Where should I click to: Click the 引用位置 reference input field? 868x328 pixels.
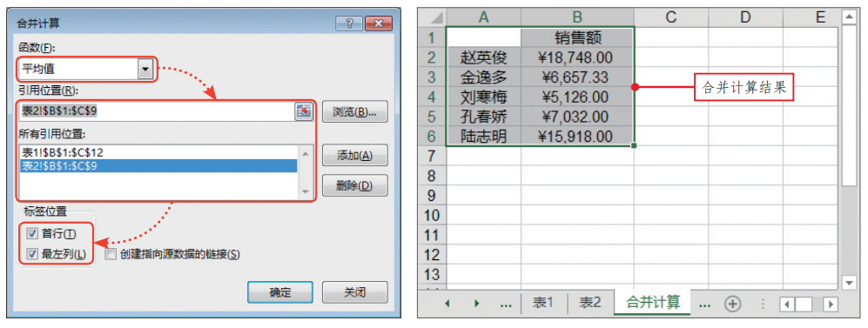157,111
